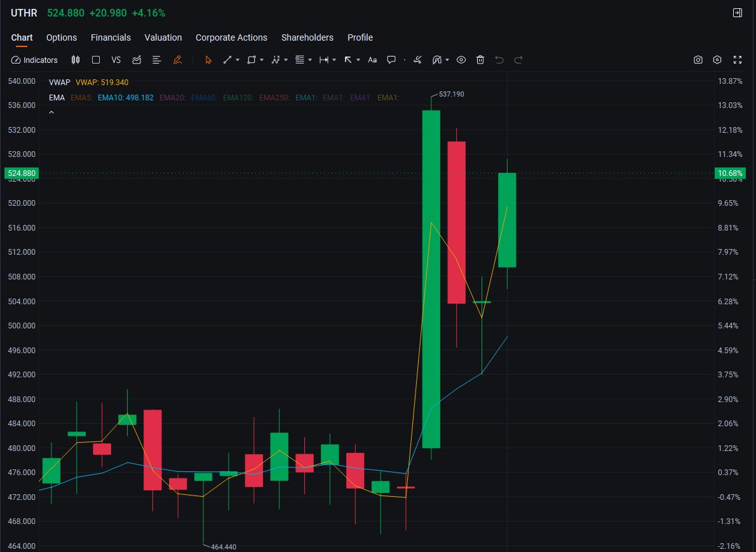Open the Options tab
756x552 pixels.
[x=62, y=37]
